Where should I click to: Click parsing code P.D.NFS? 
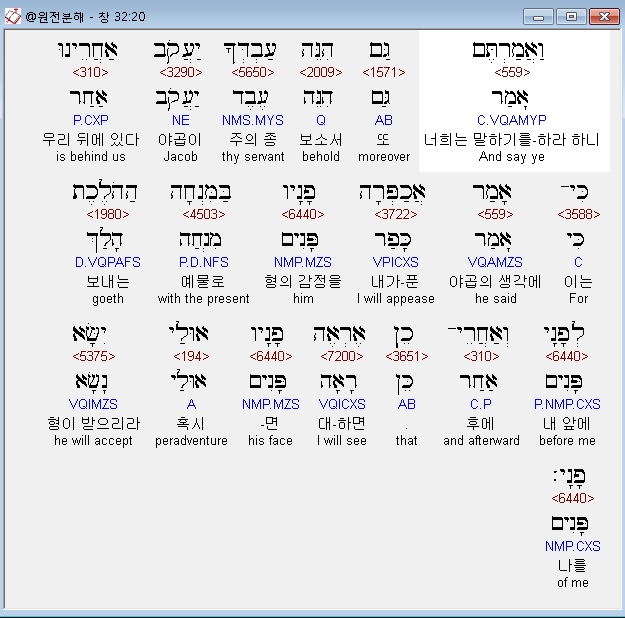pyautogui.click(x=204, y=262)
